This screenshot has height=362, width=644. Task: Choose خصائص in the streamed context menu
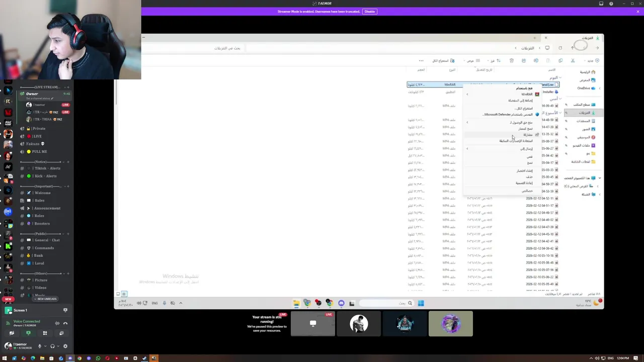503,191
